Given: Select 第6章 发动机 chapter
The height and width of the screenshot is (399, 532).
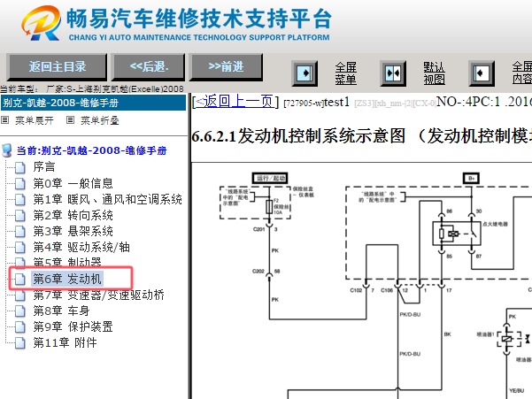Looking at the screenshot, I should 67,279.
